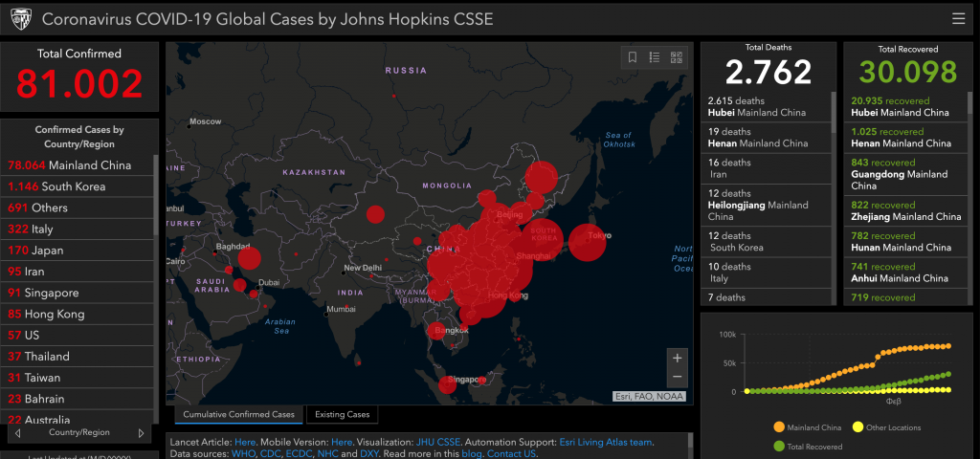The image size is (980, 459).
Task: Open the basemap gallery grid
Action: click(677, 58)
